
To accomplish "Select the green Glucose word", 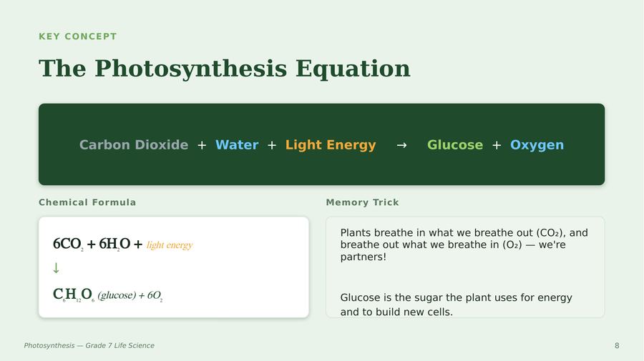I will click(x=455, y=145).
